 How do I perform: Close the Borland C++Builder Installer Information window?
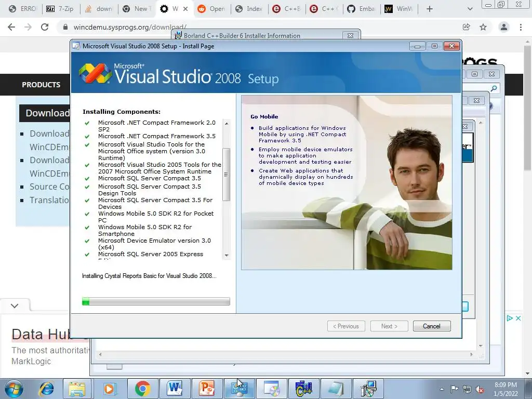pos(351,35)
